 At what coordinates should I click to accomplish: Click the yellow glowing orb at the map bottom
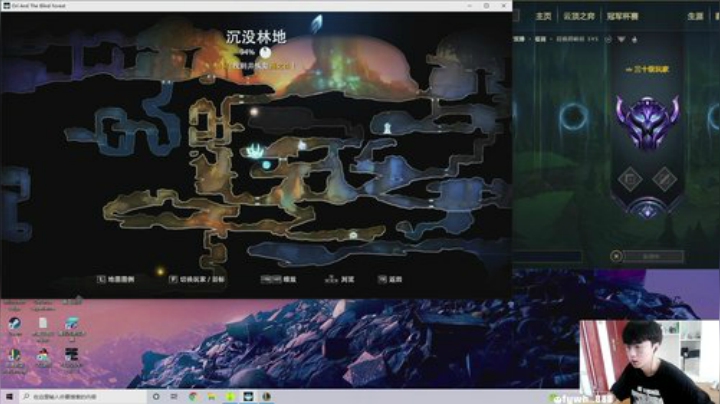pyautogui.click(x=160, y=272)
